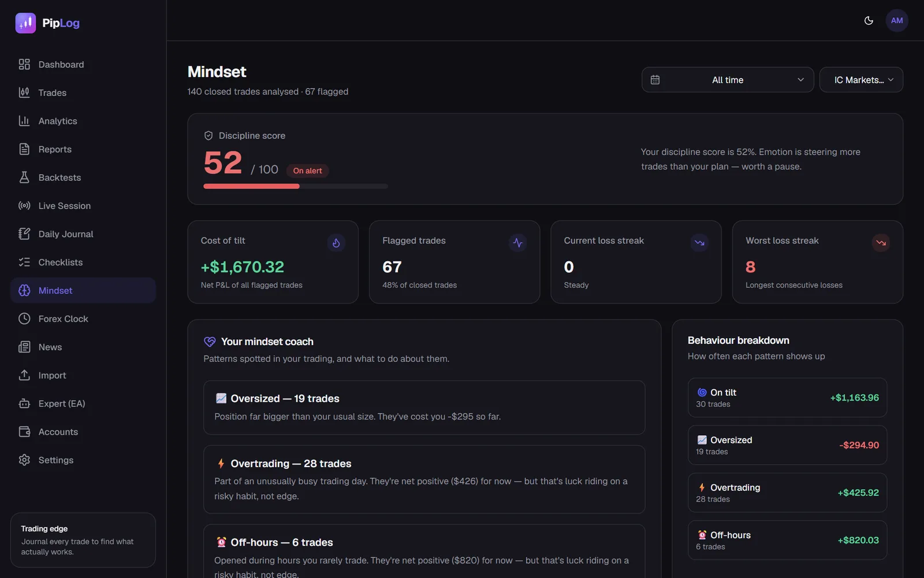Screen dimensions: 924x578
Task: Expand the All time date range dropdown
Action: pos(728,80)
